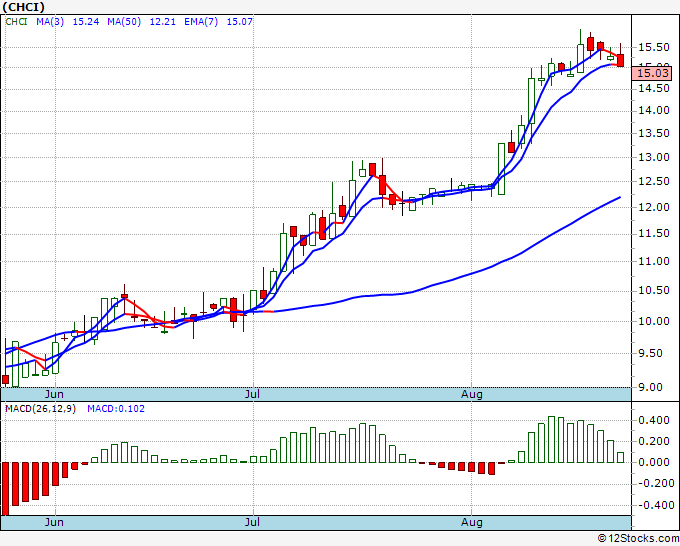Click the 11.00 price axis label
This screenshot has height=546, width=680.
click(x=654, y=262)
